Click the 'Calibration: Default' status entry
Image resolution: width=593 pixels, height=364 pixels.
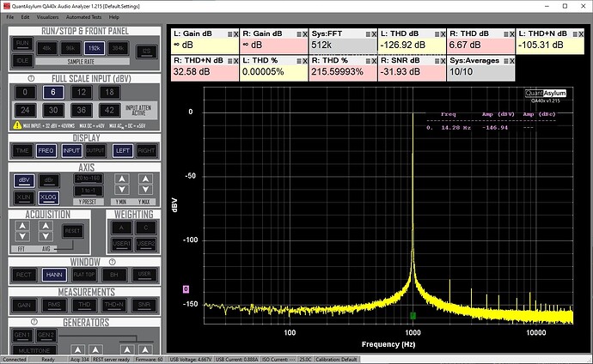336,360
